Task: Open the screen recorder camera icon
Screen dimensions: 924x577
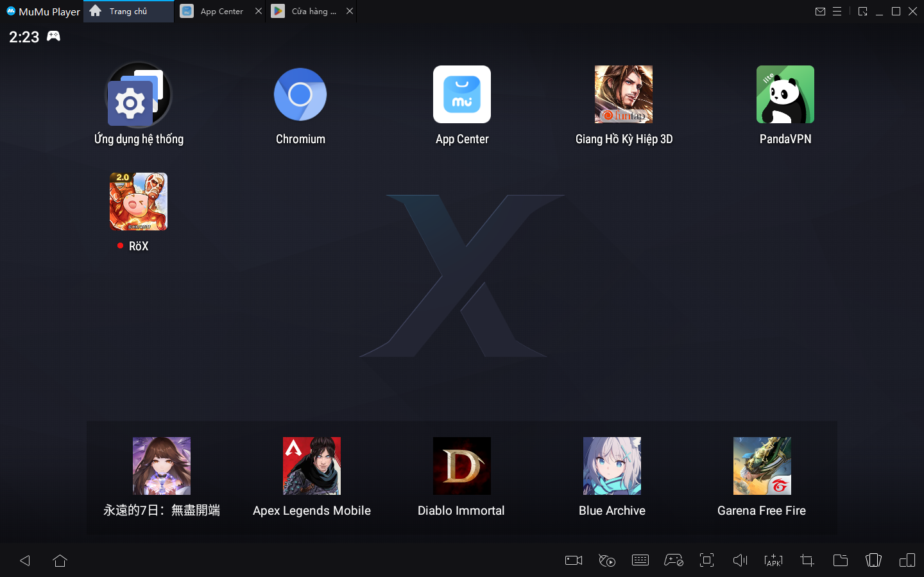Action: click(573, 560)
